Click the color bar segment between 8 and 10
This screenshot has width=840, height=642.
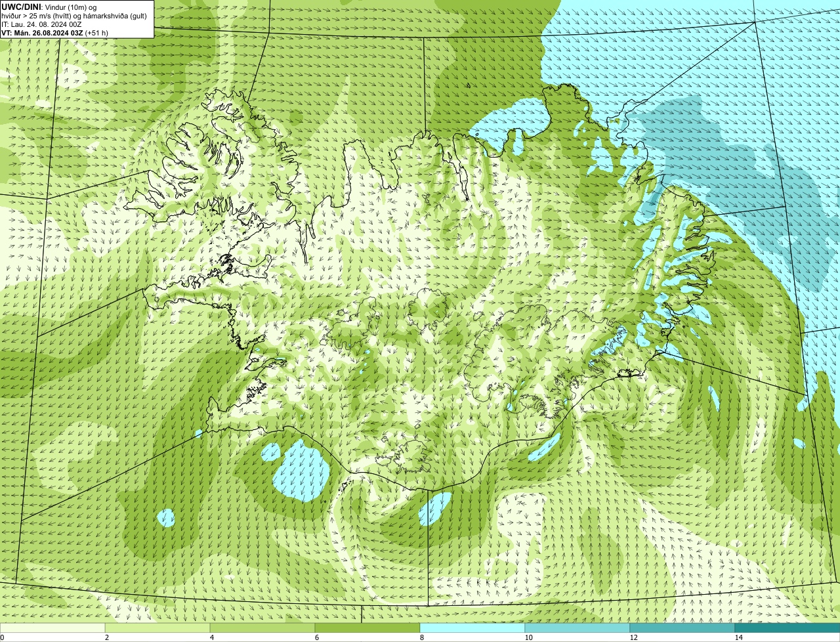(x=472, y=628)
